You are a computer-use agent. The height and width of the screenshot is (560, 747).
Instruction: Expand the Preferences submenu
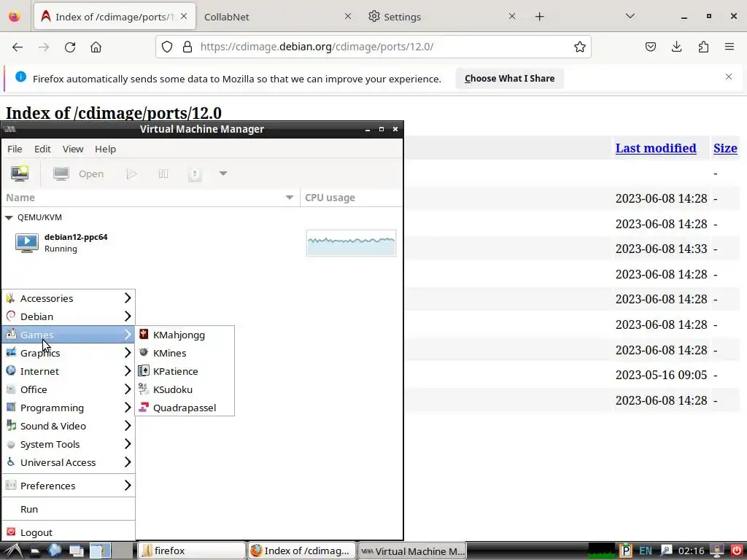[x=69, y=486]
